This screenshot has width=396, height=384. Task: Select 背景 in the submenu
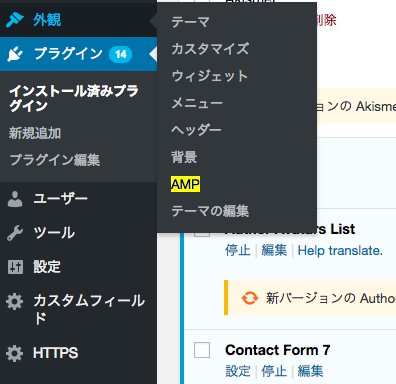184,157
